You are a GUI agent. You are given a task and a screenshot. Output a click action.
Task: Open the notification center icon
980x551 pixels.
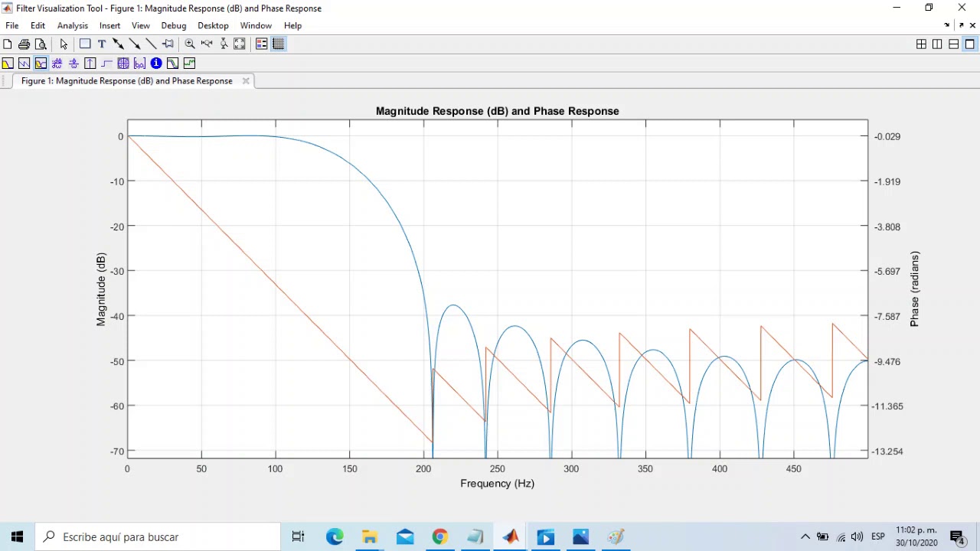pyautogui.click(x=957, y=537)
